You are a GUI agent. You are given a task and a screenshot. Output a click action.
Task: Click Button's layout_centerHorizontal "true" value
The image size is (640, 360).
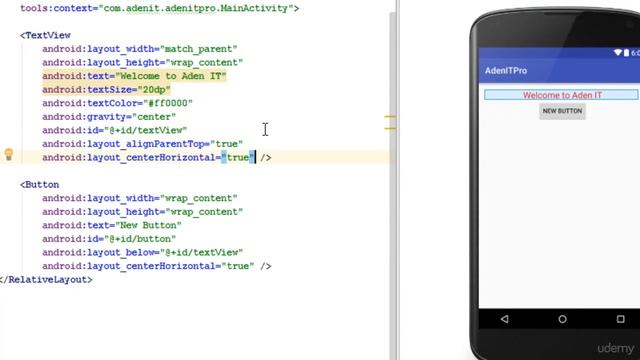238,266
